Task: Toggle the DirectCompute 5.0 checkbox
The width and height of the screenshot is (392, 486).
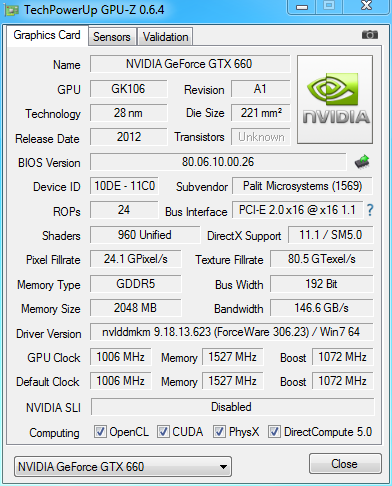Action: [x=274, y=431]
